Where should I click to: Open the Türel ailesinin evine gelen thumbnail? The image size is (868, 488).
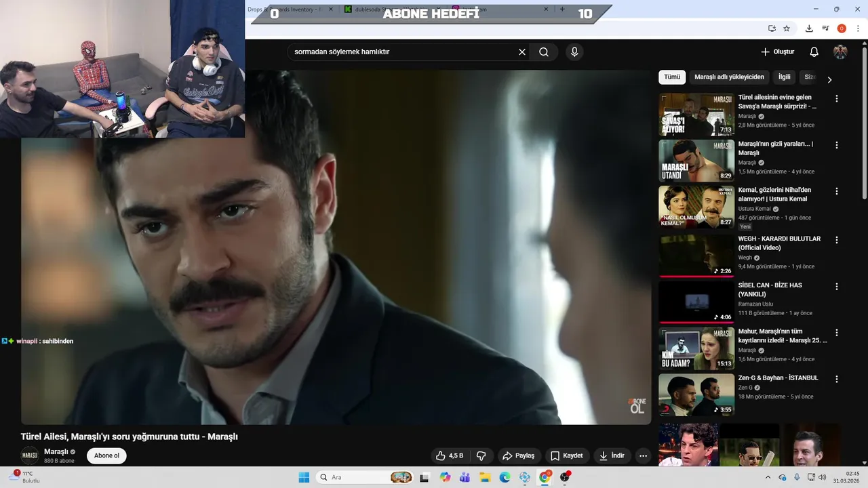[696, 115]
